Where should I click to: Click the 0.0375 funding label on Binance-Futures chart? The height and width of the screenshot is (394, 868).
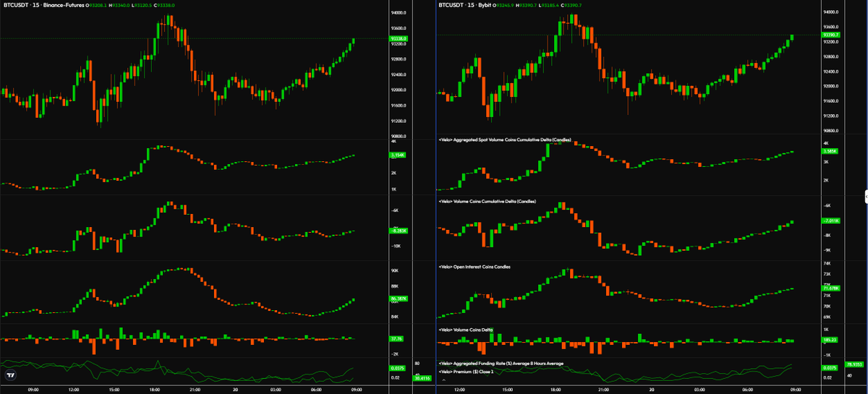point(398,368)
